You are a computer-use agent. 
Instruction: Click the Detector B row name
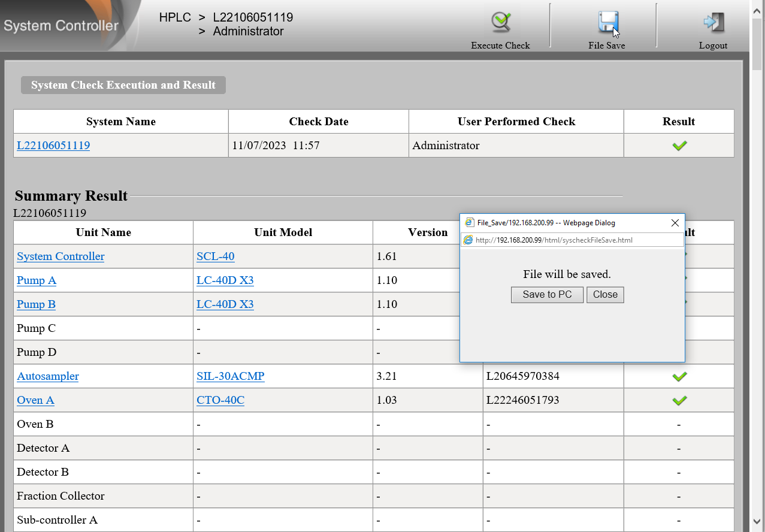coord(43,472)
